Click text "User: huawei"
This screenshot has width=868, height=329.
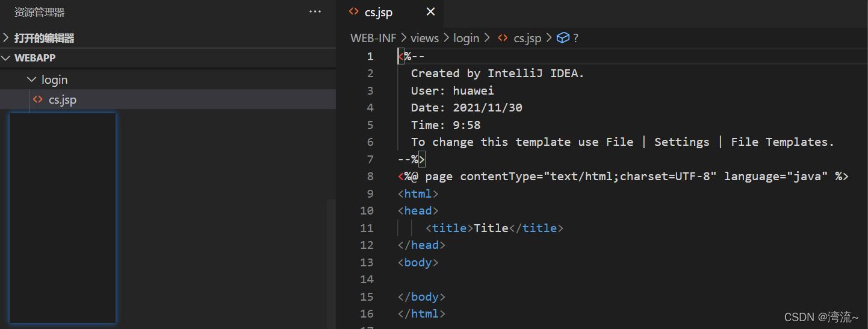pos(453,91)
